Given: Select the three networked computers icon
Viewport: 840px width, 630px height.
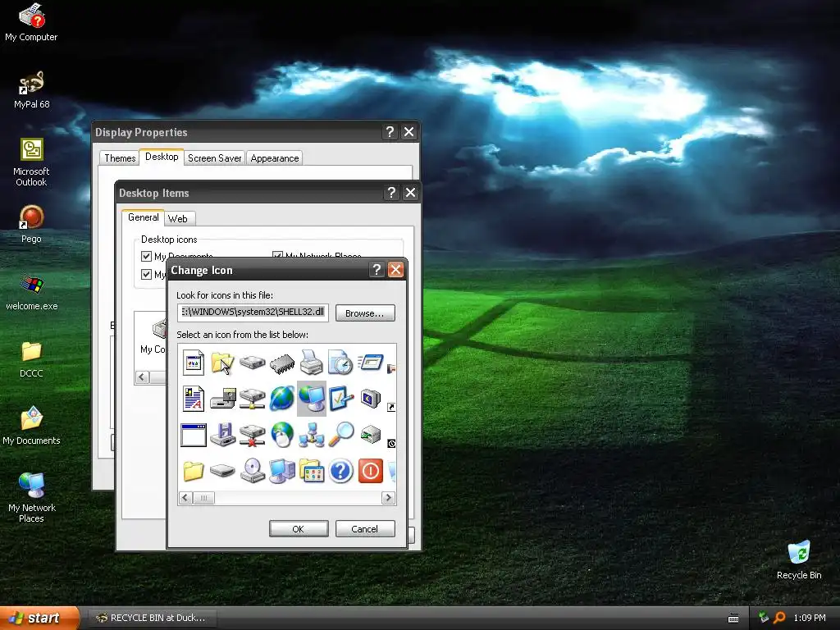Looking at the screenshot, I should coord(311,435).
